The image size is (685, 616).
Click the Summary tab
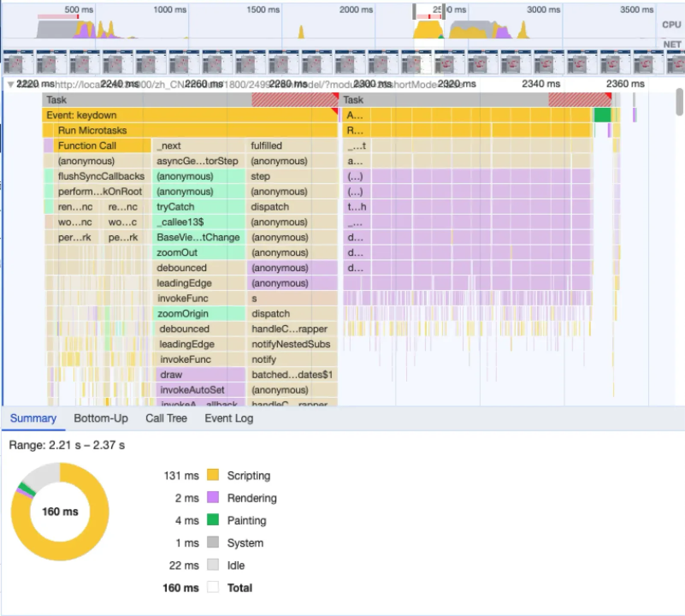[x=33, y=418]
